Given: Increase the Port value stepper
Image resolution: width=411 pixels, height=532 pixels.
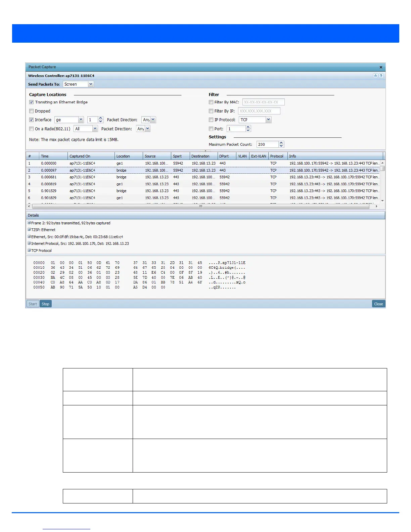Looking at the screenshot, I should click(x=248, y=127).
